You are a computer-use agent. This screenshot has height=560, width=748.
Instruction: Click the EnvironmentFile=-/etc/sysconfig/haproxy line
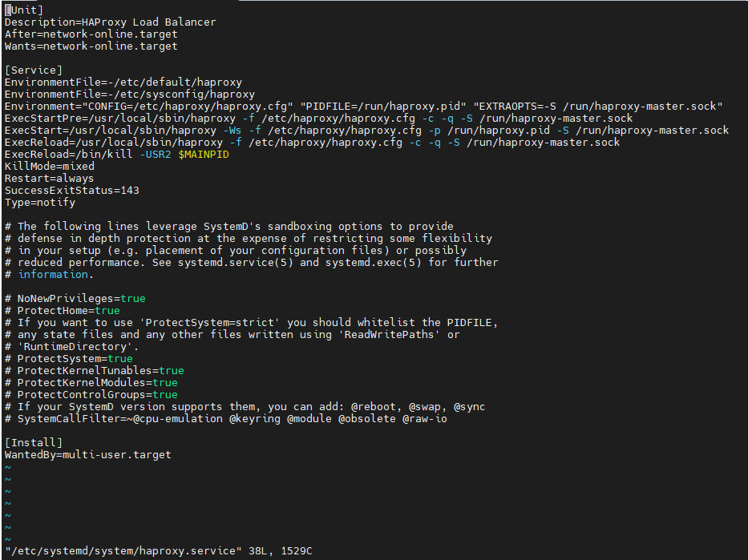tap(130, 95)
